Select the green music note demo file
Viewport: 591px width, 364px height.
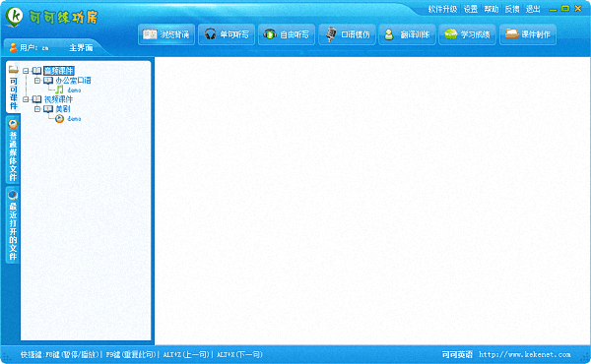(x=68, y=90)
